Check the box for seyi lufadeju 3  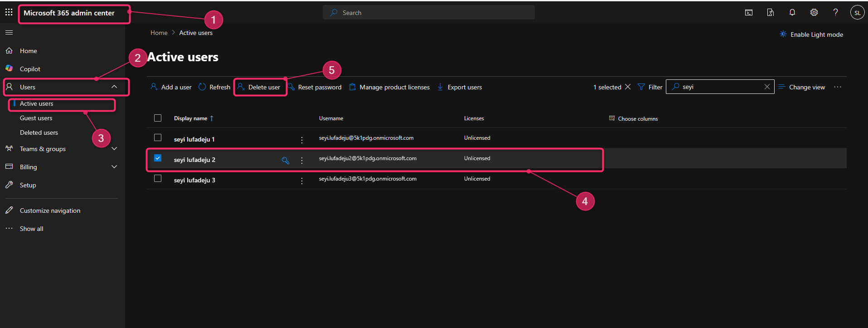click(158, 178)
